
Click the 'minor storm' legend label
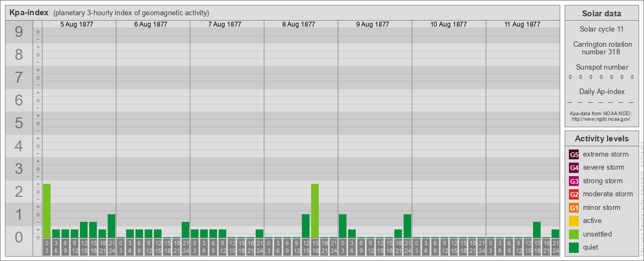(602, 207)
